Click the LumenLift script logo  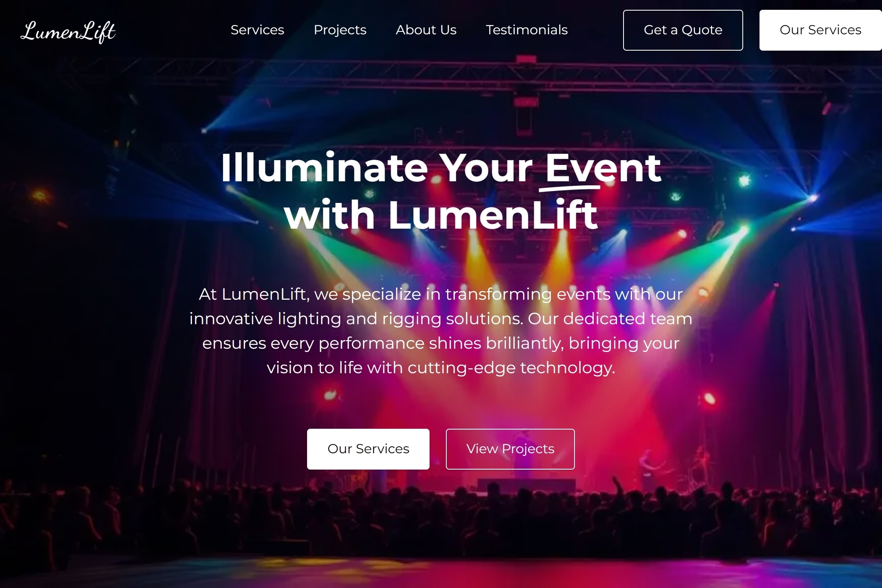(68, 31)
